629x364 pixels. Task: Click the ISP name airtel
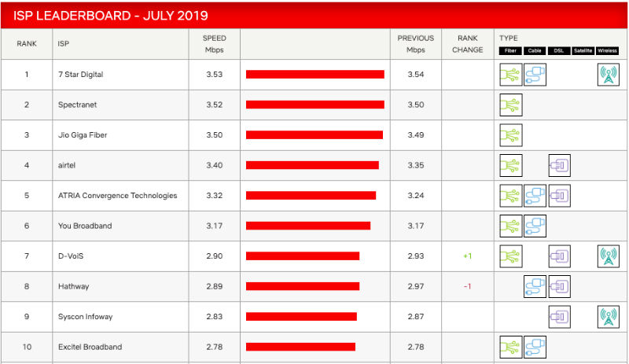(67, 165)
